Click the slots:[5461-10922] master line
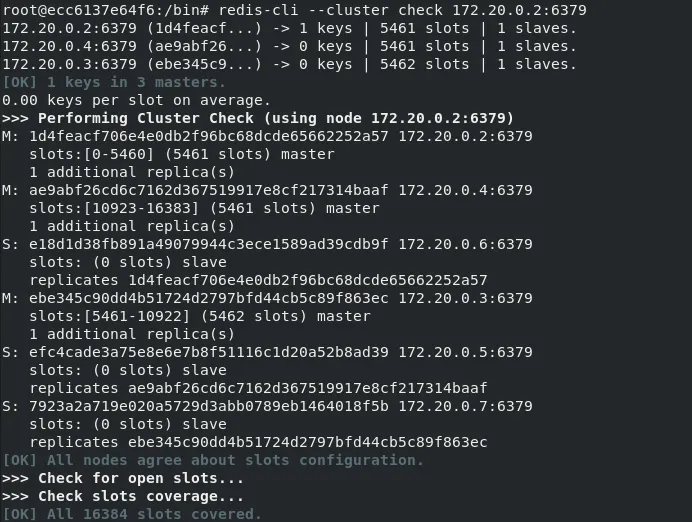 [200, 316]
